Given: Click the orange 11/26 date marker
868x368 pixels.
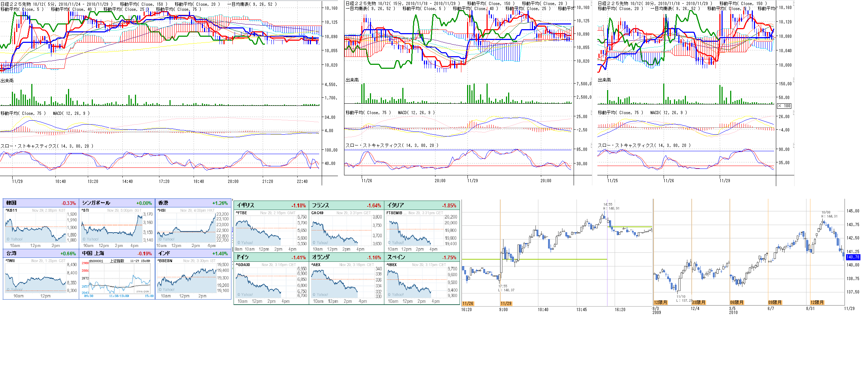Looking at the screenshot, I should pyautogui.click(x=468, y=304).
